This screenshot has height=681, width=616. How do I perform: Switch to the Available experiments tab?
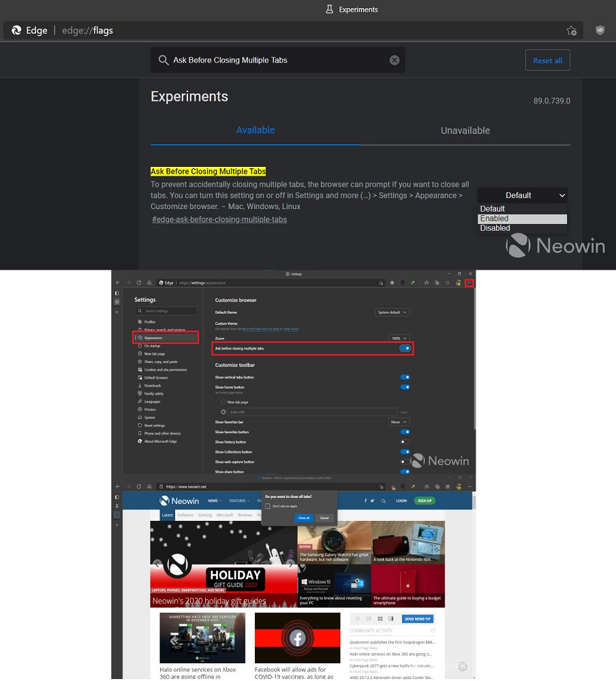click(255, 130)
